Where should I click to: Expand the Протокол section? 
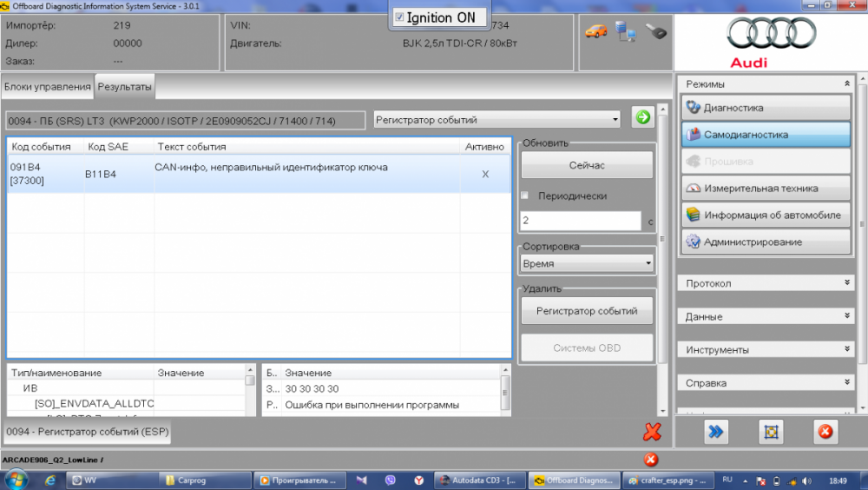[x=766, y=283]
